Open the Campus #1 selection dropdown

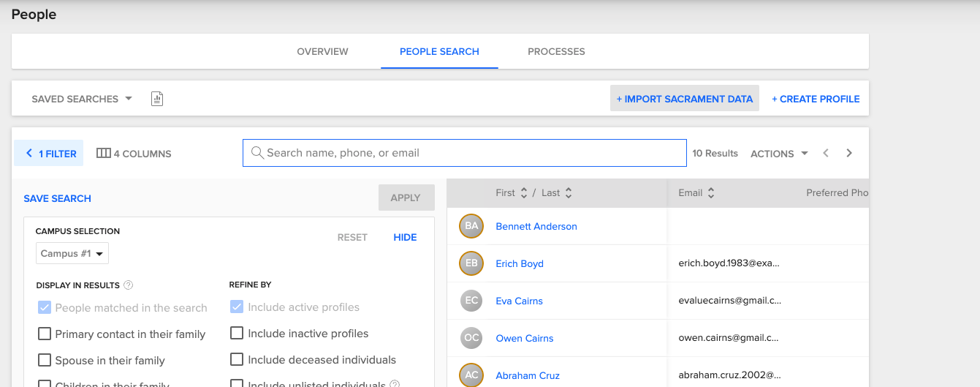[x=72, y=254]
